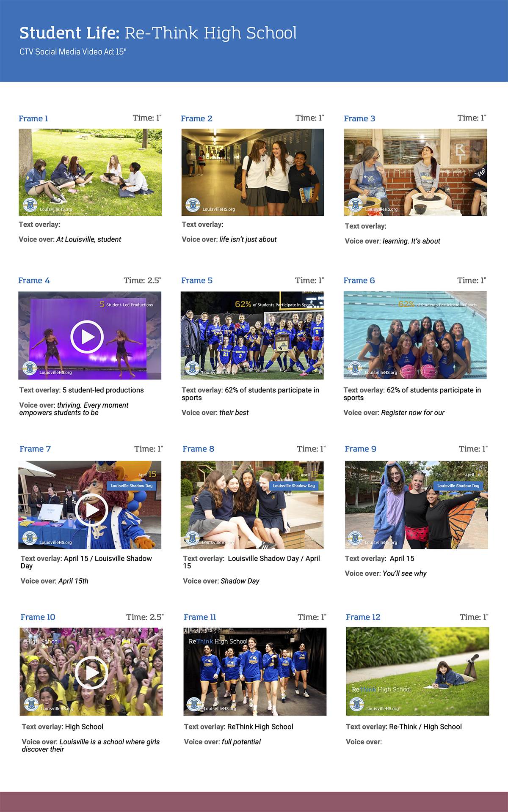Click the 'Frame 6' heading

click(359, 280)
